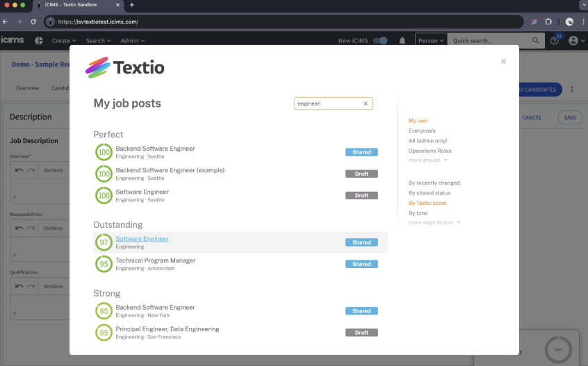Click undo in Overview editor toolbar
The height and width of the screenshot is (366, 588).
pos(19,170)
